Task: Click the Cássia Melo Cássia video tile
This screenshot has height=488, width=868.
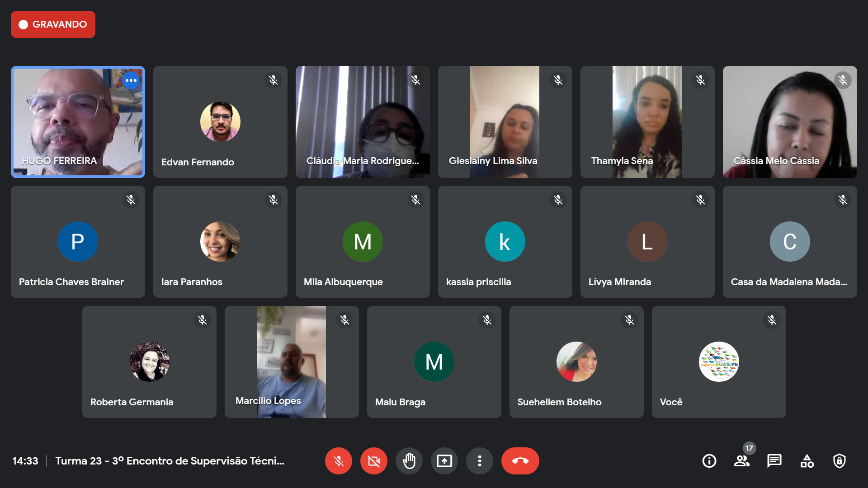Action: [790, 122]
